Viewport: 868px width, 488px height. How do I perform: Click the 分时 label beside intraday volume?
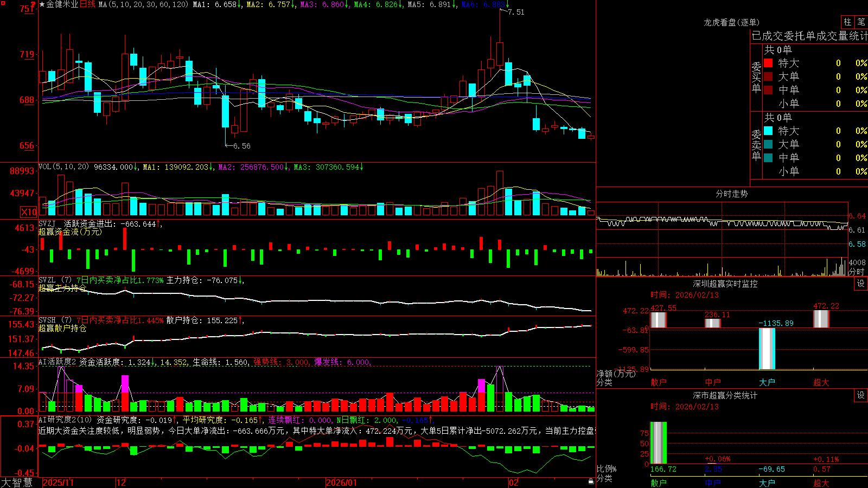pos(857,272)
